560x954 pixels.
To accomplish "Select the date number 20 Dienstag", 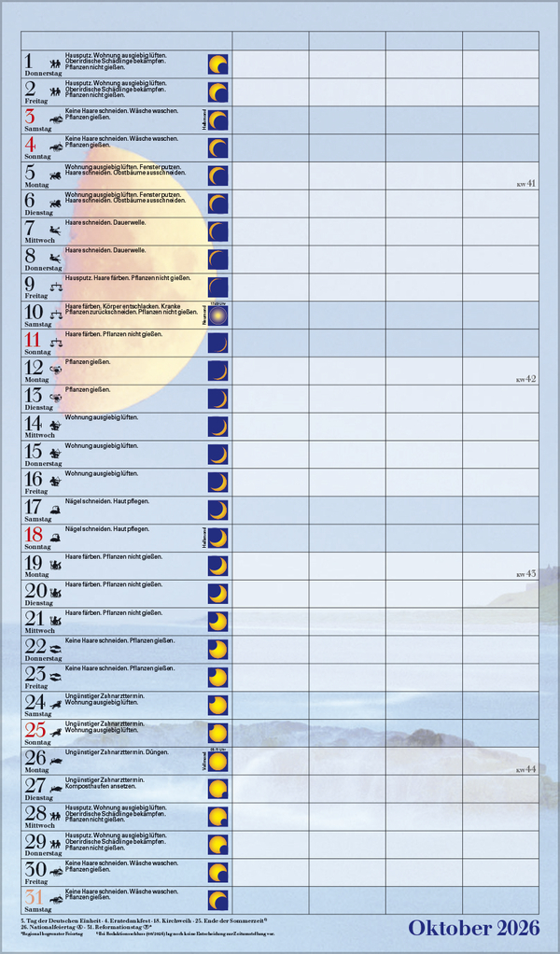I will [35, 591].
